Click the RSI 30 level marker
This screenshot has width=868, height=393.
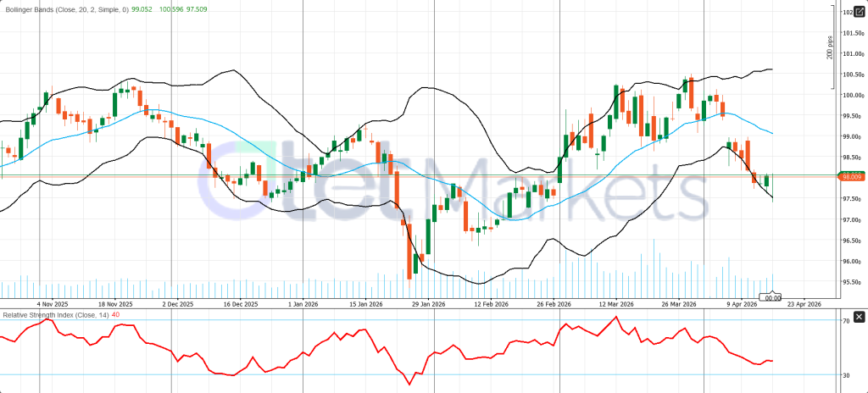[x=846, y=374]
